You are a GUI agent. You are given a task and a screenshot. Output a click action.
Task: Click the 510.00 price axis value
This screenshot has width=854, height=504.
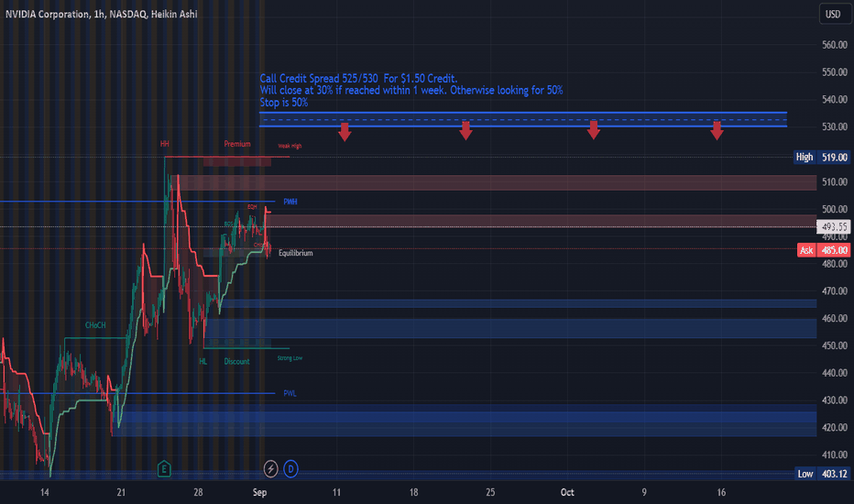[835, 182]
